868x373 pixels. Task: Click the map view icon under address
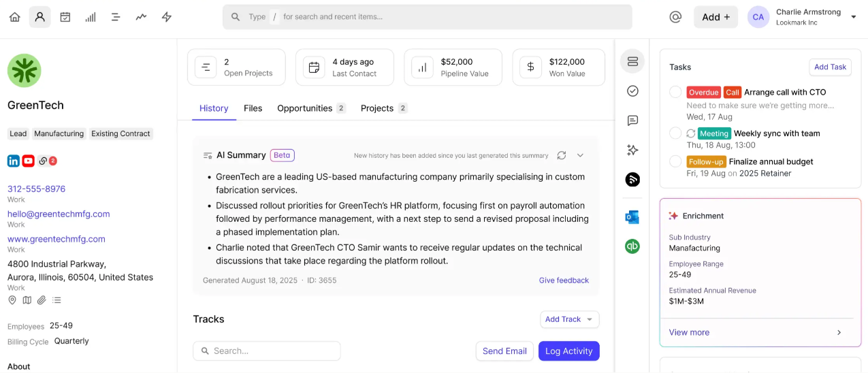pyautogui.click(x=27, y=300)
